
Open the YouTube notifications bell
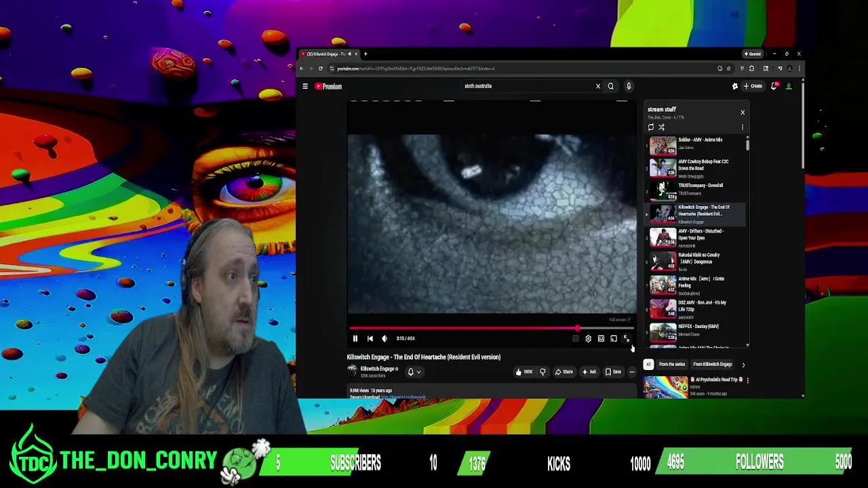774,86
